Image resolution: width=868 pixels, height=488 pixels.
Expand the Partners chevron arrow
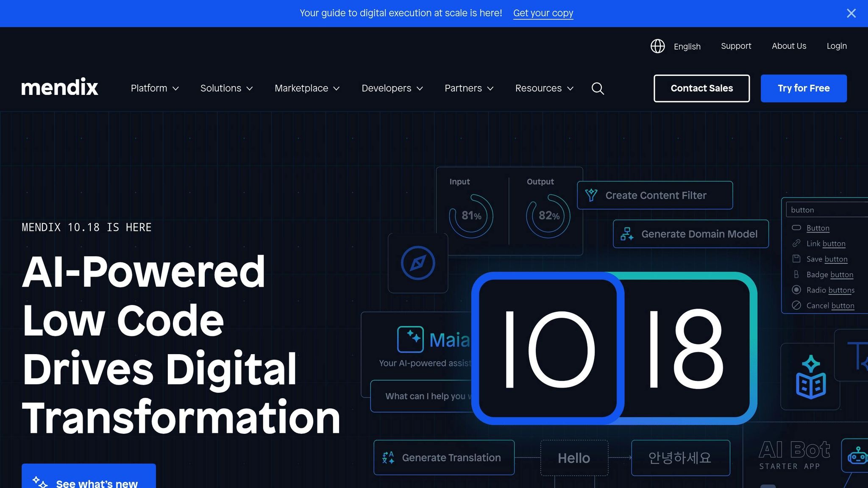(x=490, y=89)
